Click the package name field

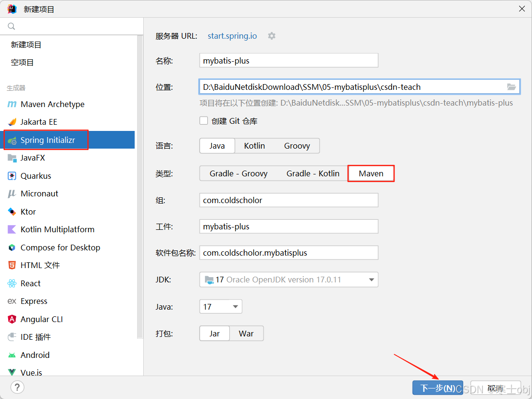click(x=289, y=253)
